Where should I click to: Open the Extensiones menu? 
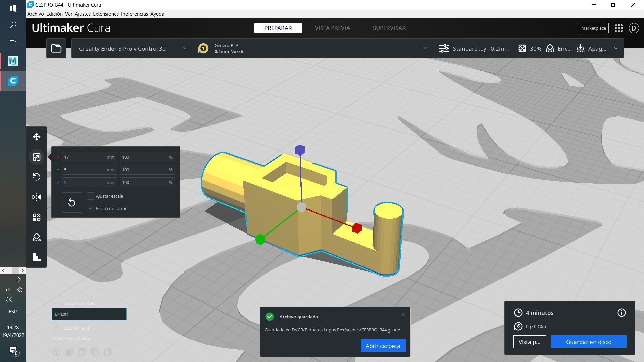(106, 14)
